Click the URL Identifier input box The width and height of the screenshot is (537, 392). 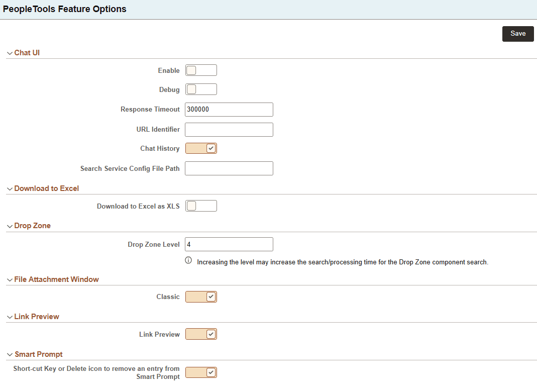[229, 130]
